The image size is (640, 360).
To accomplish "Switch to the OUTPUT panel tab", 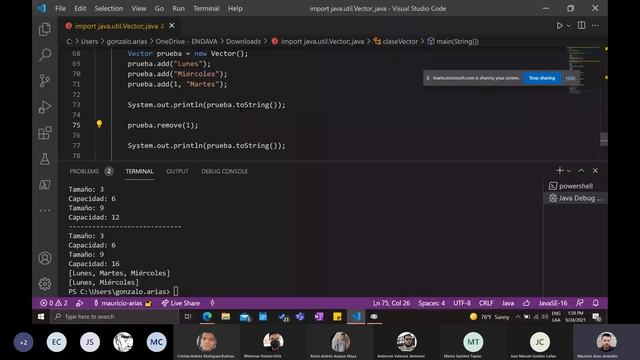I will 178,171.
